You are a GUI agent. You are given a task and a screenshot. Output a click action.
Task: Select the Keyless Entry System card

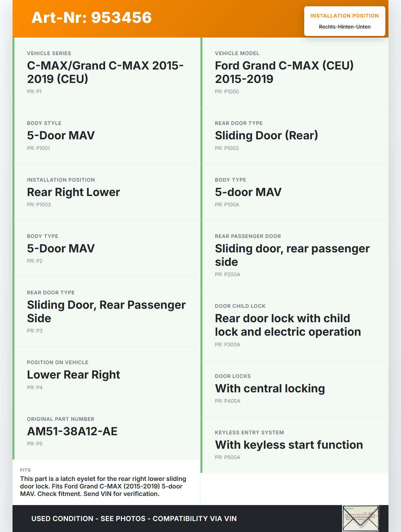[294, 445]
